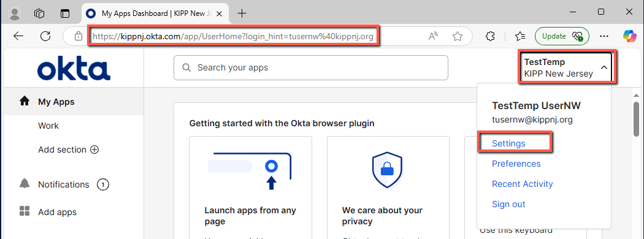Click the Launch apps from any page card
This screenshot has width=644, height=239.
point(250,188)
